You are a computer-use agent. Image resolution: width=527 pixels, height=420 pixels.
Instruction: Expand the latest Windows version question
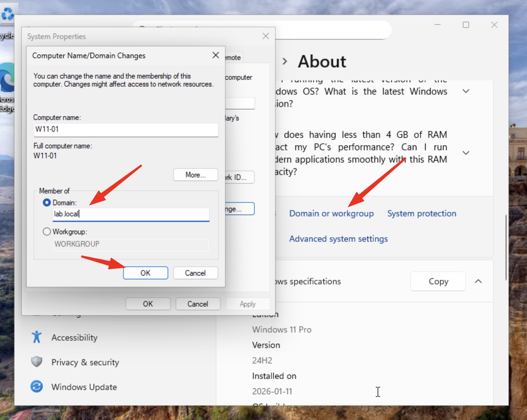pyautogui.click(x=465, y=91)
